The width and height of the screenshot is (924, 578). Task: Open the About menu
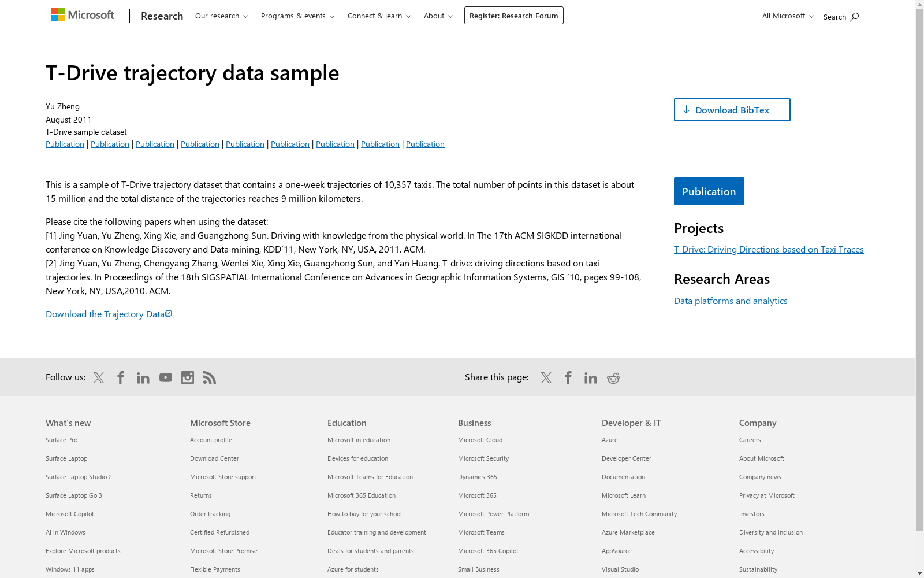pos(438,16)
